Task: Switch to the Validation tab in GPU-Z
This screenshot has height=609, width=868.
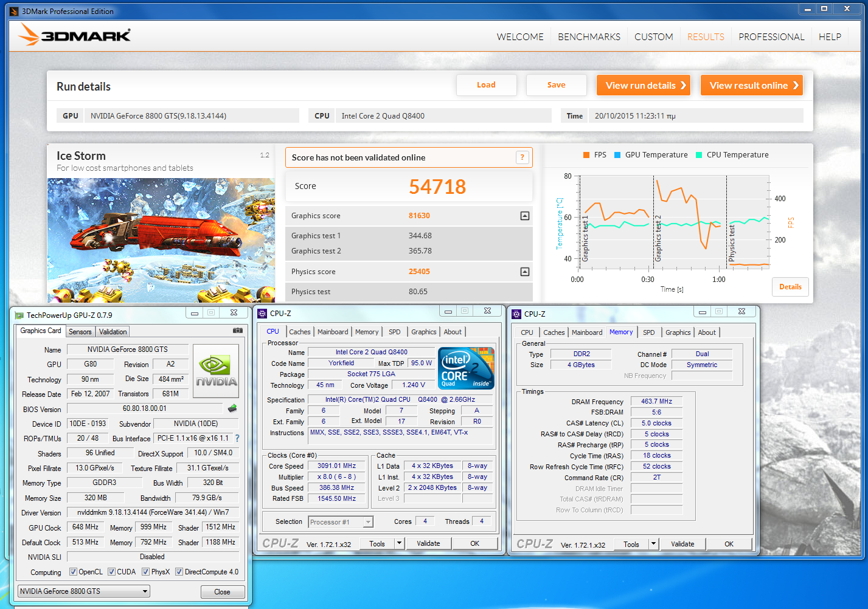Action: (x=113, y=332)
